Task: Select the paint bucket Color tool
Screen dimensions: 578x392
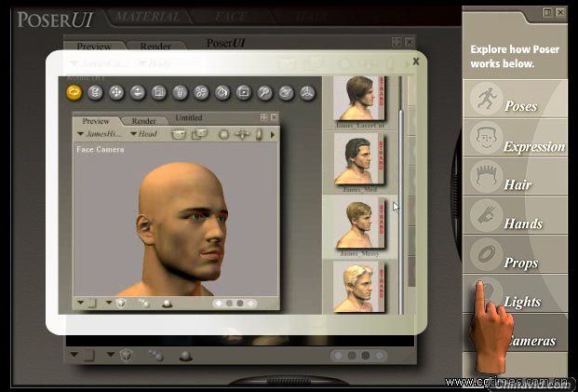Action: pos(222,92)
